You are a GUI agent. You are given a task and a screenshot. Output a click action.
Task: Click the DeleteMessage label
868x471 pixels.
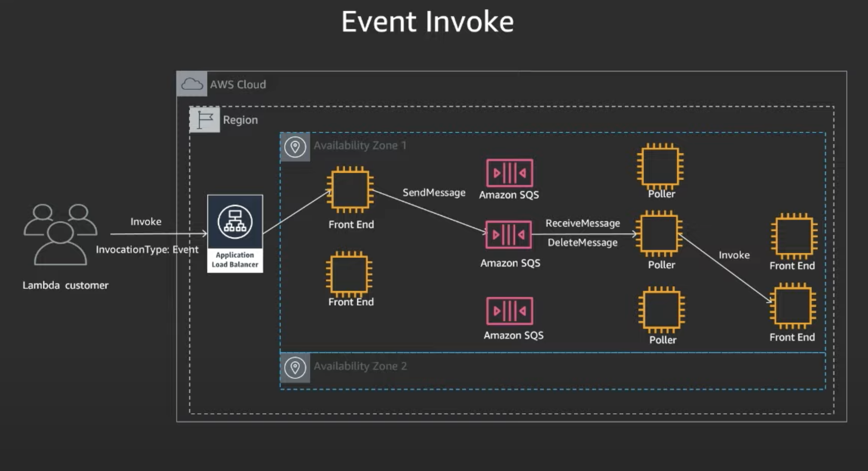point(583,242)
